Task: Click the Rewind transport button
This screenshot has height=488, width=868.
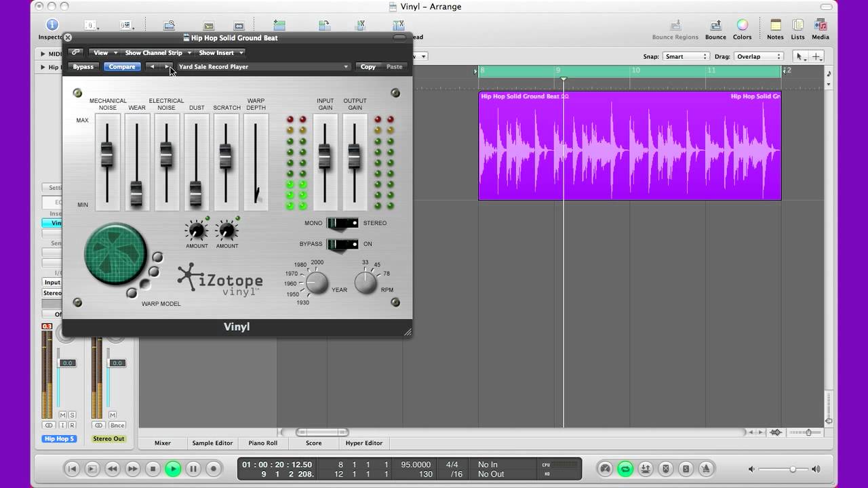Action: (x=113, y=468)
